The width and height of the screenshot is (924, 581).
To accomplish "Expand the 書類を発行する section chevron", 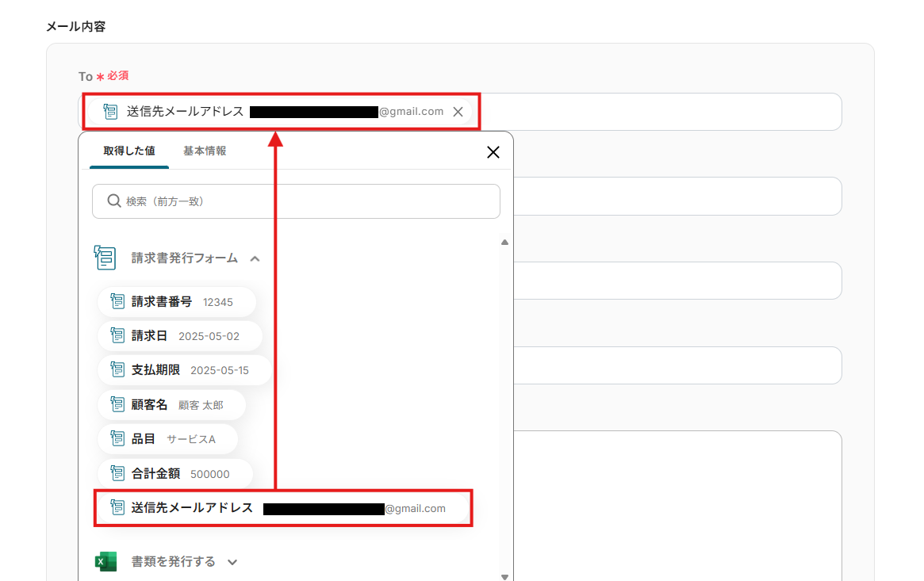I will (x=232, y=562).
